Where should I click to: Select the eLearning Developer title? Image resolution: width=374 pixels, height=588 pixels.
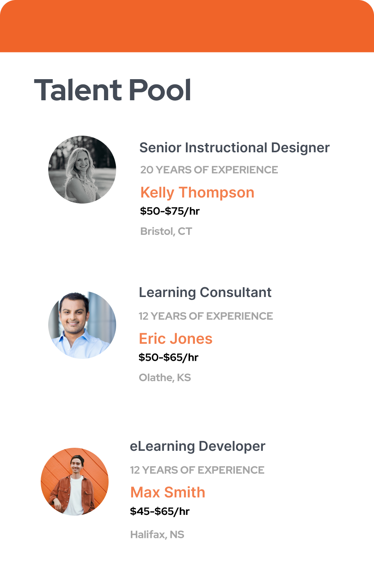198,446
